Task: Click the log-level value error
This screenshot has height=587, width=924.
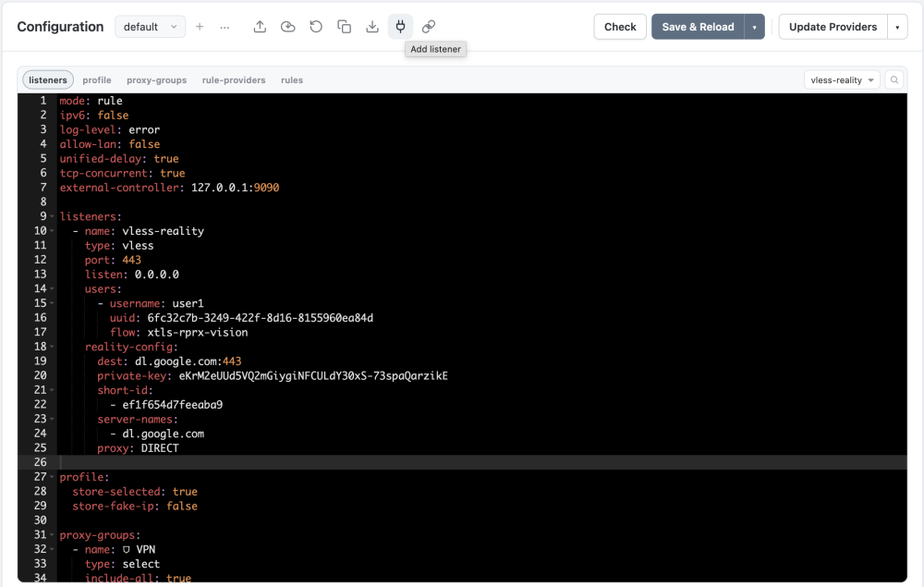Action: pos(144,129)
